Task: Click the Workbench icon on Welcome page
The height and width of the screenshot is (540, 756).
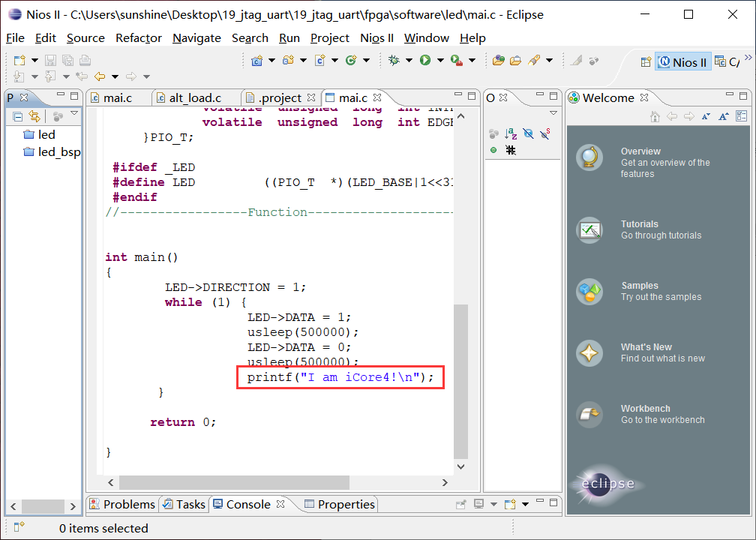Action: [589, 414]
